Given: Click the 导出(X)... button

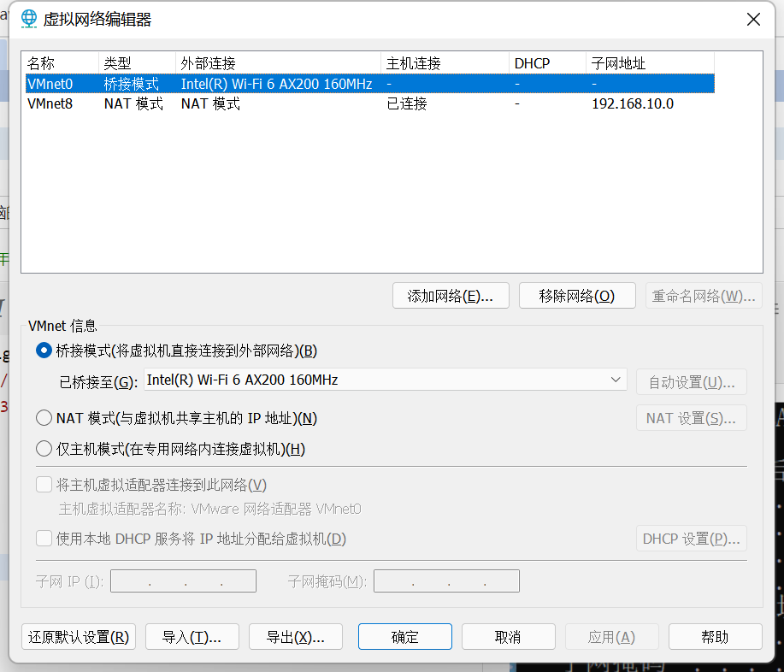Looking at the screenshot, I should tap(296, 636).
